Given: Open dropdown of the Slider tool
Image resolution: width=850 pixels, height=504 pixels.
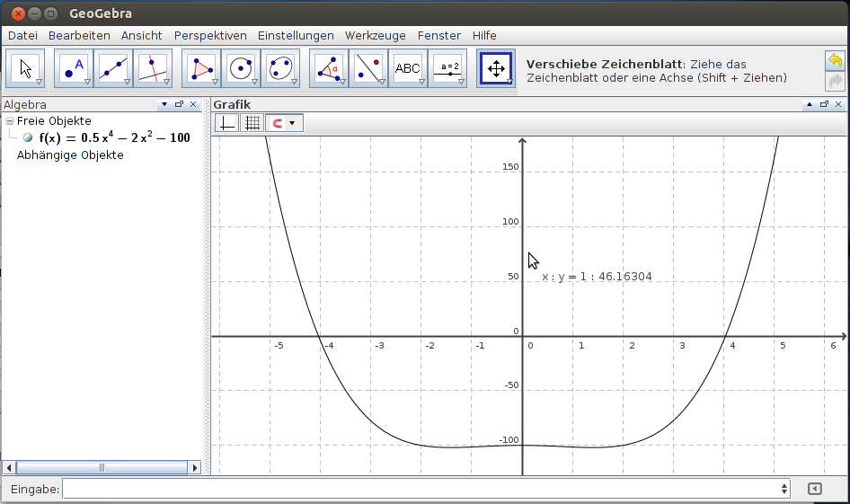Looking at the screenshot, I should (461, 82).
